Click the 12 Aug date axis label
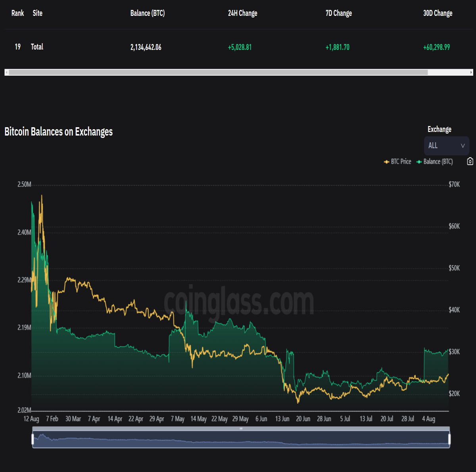The image size is (476, 472). click(x=31, y=419)
